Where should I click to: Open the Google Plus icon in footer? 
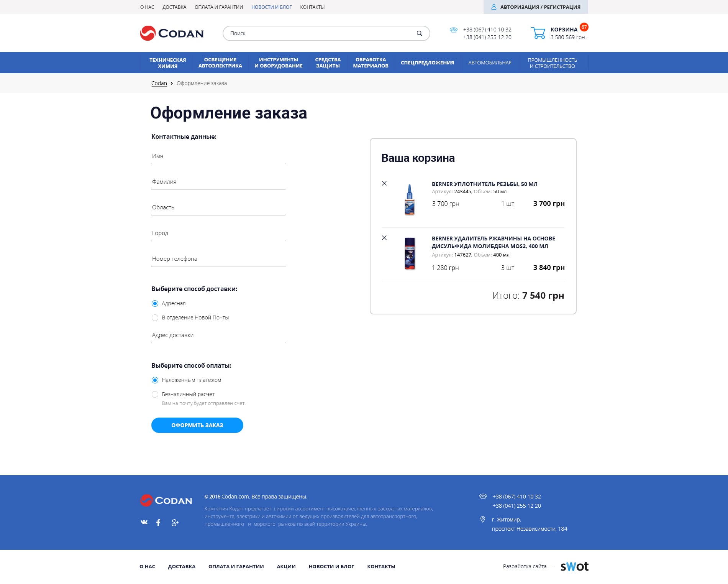175,523
